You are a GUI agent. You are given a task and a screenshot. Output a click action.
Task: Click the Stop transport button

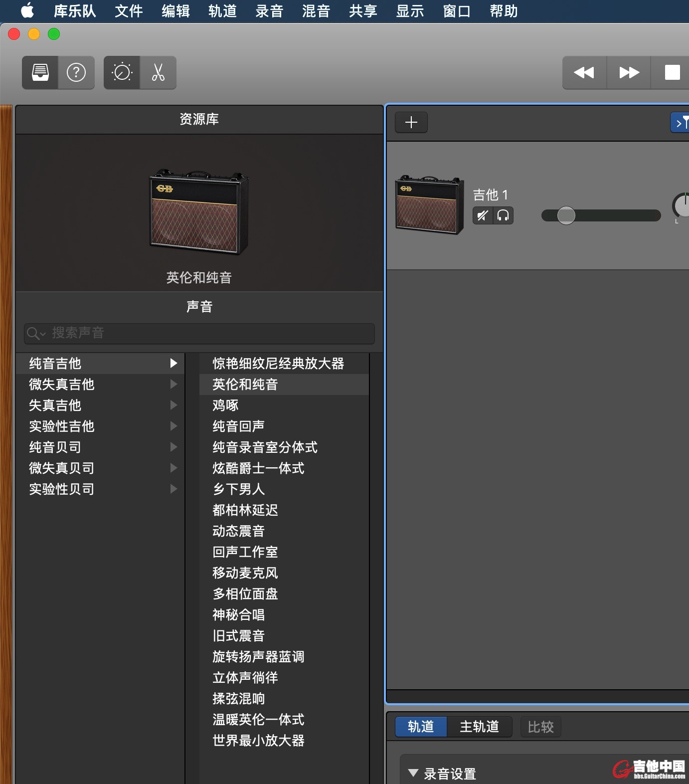(x=672, y=73)
